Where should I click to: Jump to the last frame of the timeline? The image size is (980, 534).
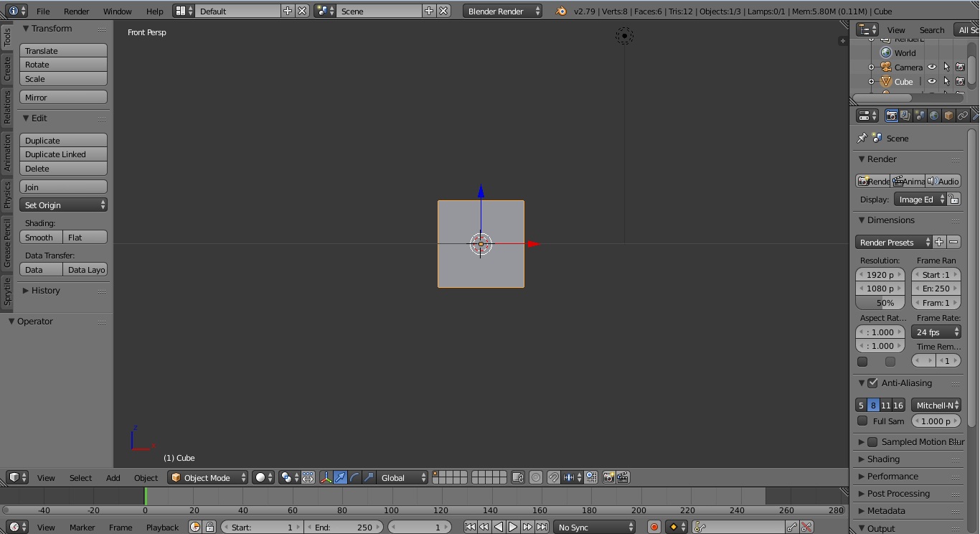click(x=542, y=527)
